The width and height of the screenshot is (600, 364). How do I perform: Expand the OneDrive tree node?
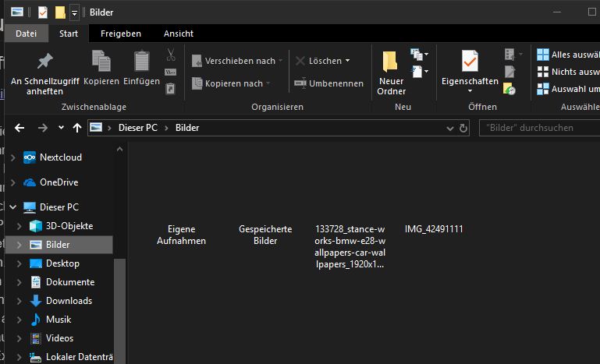(x=13, y=182)
